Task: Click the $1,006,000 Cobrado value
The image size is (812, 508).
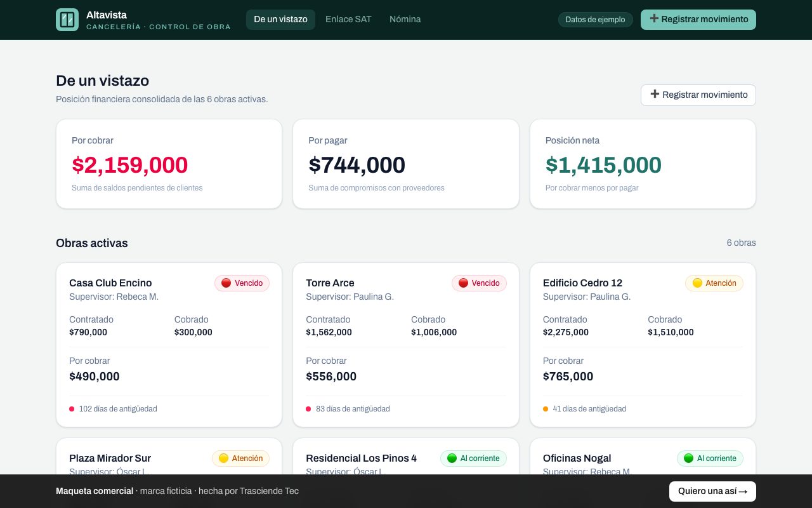Action: click(434, 332)
